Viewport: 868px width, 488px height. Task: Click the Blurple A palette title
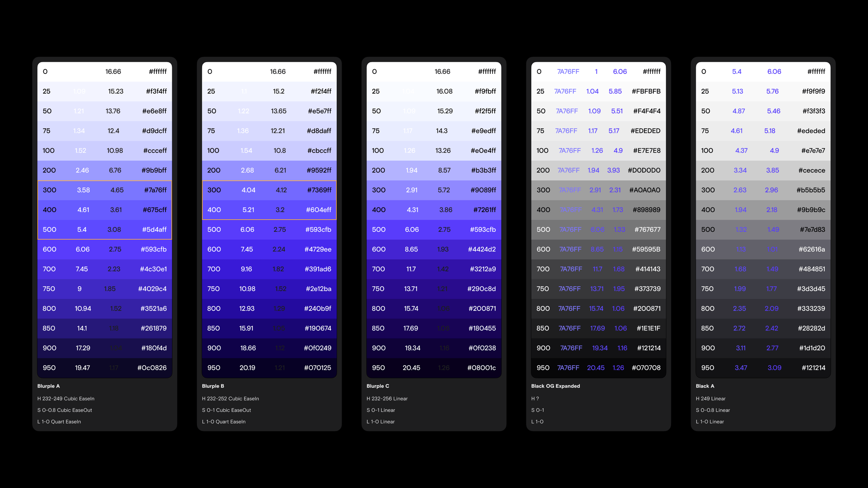(49, 386)
